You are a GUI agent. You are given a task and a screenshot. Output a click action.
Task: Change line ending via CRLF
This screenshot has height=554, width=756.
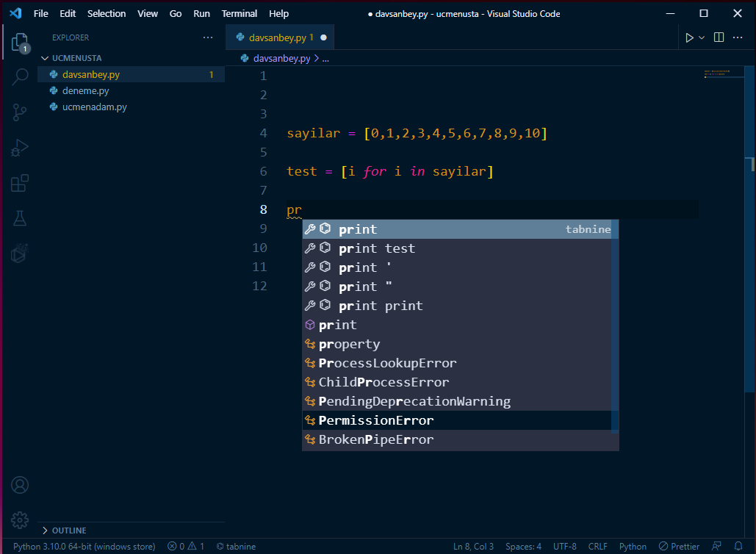pos(597,547)
